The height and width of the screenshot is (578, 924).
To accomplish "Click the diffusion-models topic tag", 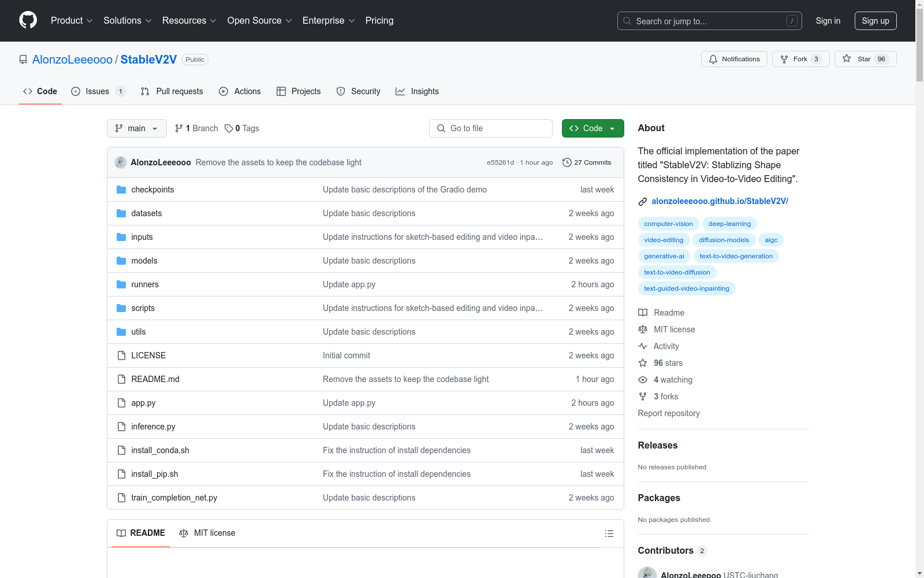I will [x=724, y=240].
